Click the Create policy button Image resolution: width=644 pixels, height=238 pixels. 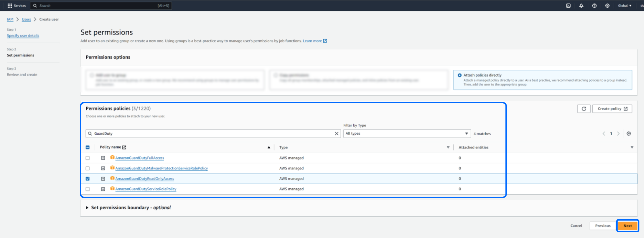tap(612, 109)
